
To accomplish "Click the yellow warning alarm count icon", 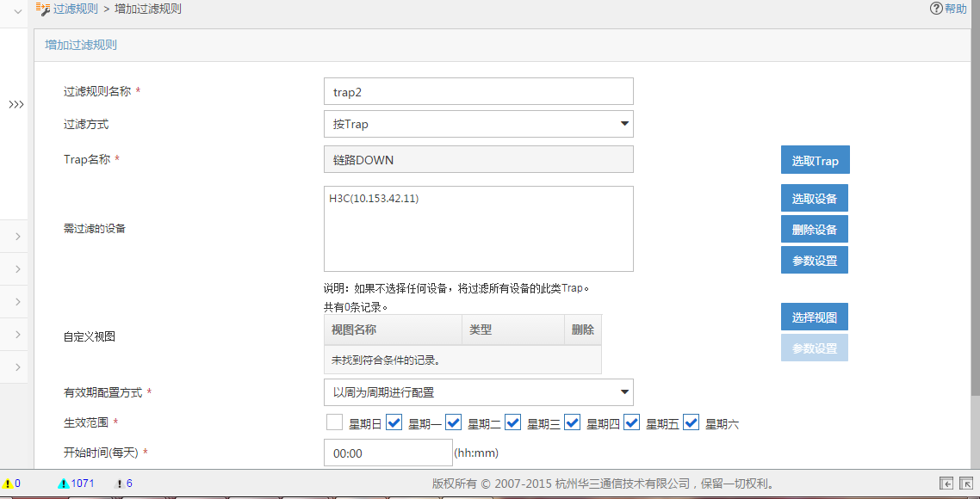I will click(x=8, y=484).
